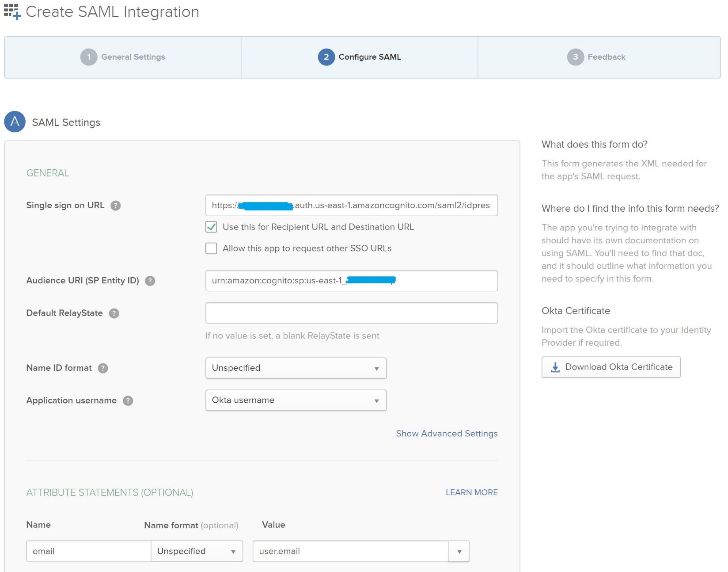Go to General Settings step tab
Image resolution: width=728 pixels, height=572 pixels.
(x=123, y=57)
